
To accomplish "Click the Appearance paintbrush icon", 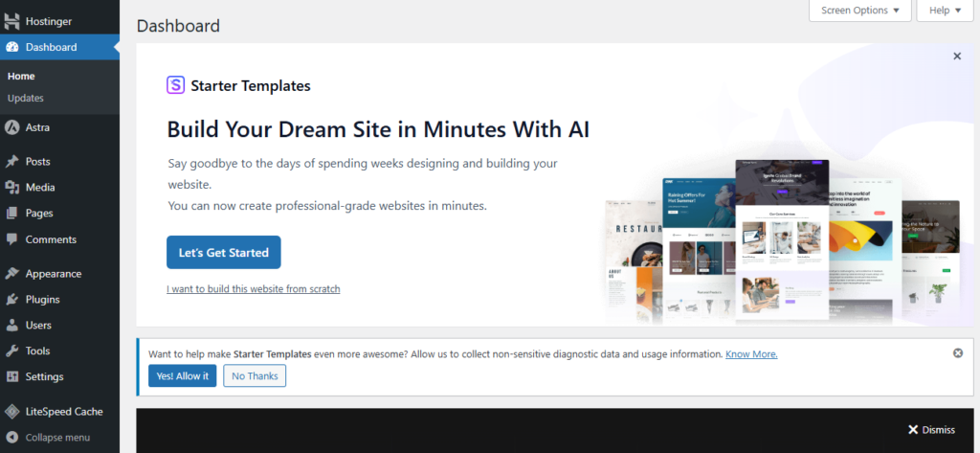I will click(11, 273).
